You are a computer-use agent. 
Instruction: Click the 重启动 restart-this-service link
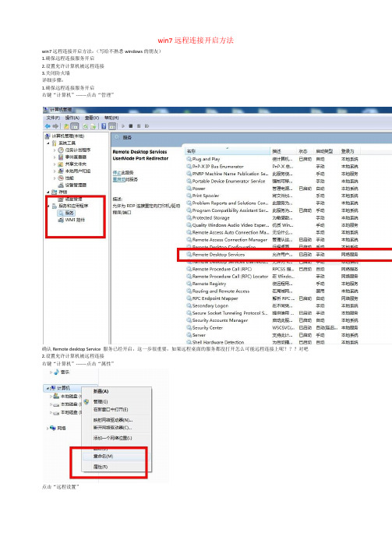[x=118, y=179]
